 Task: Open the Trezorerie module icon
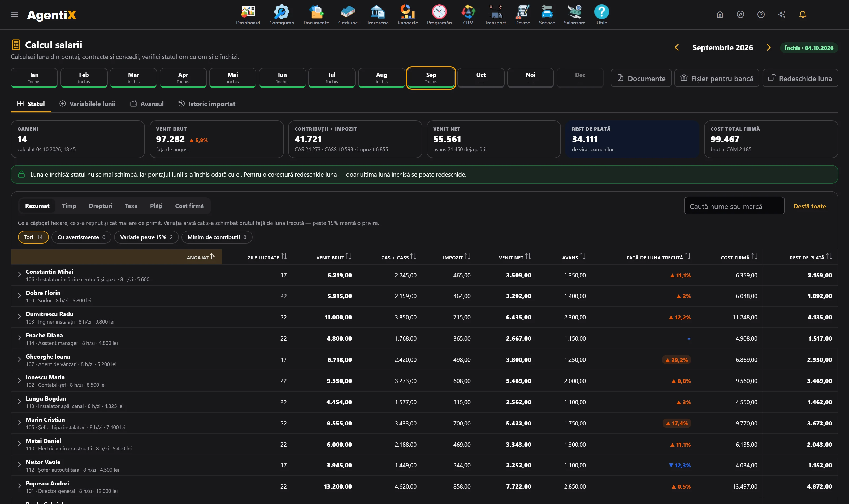(x=377, y=15)
